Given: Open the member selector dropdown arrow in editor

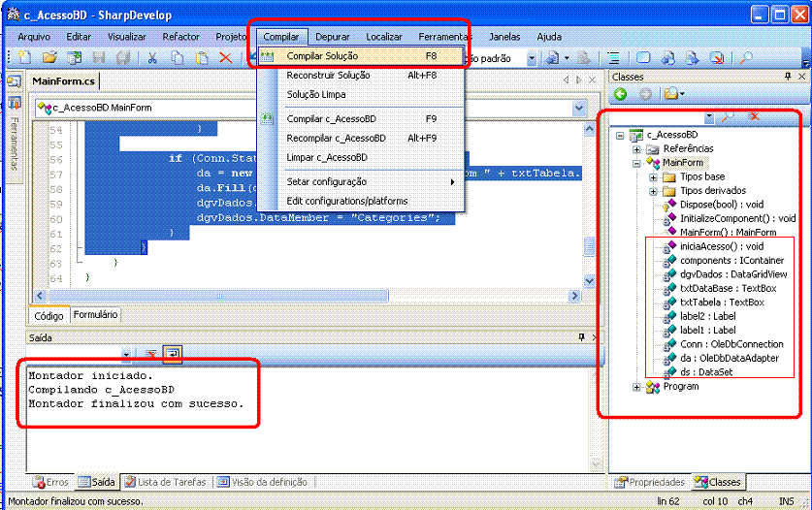Looking at the screenshot, I should 579,109.
